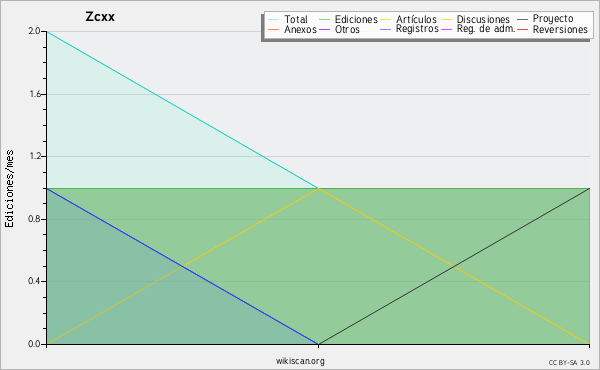The width and height of the screenshot is (600, 370).
Task: Click the CC BY-SA 3.0 license text
Action: coord(569,362)
